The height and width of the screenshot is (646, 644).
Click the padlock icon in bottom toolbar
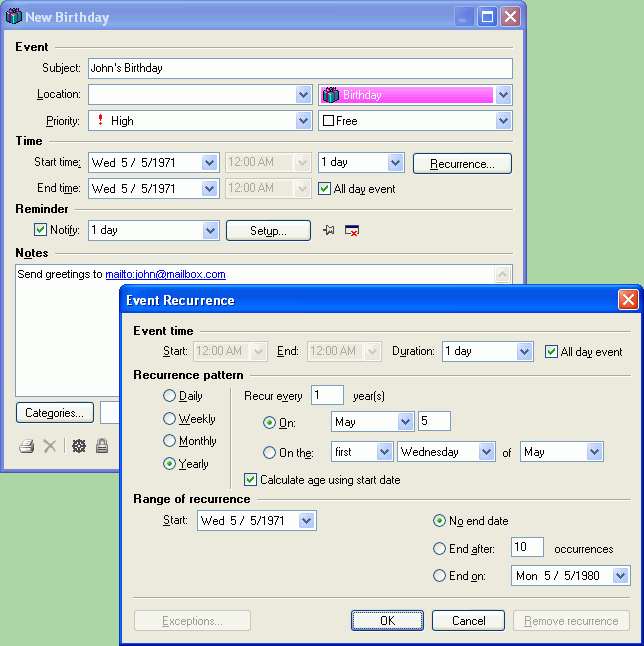[x=102, y=446]
